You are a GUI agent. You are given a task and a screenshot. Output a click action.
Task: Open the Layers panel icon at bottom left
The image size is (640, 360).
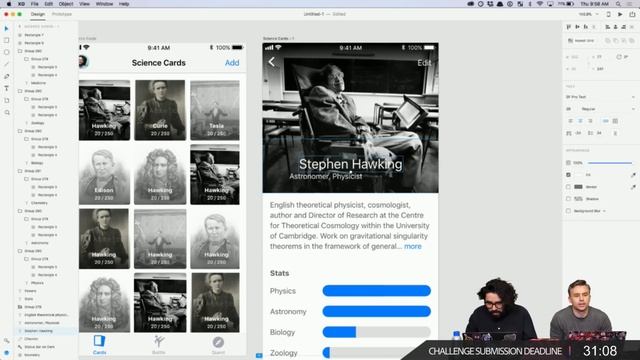[6, 353]
